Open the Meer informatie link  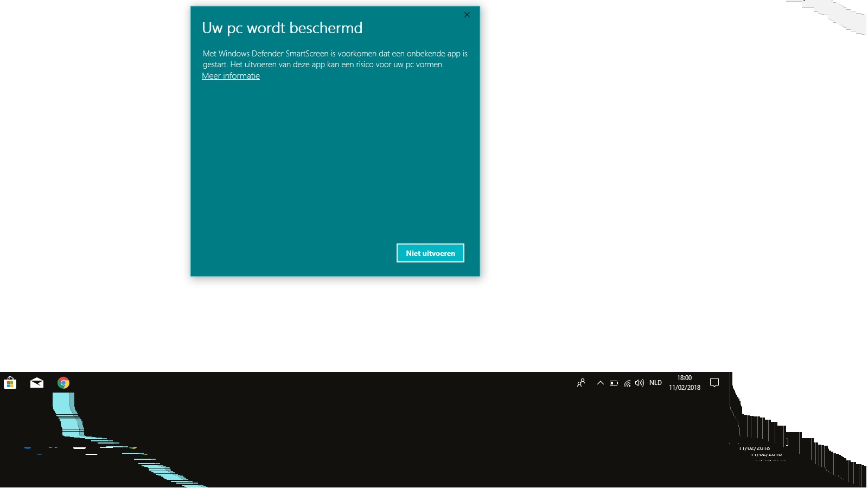pyautogui.click(x=231, y=76)
